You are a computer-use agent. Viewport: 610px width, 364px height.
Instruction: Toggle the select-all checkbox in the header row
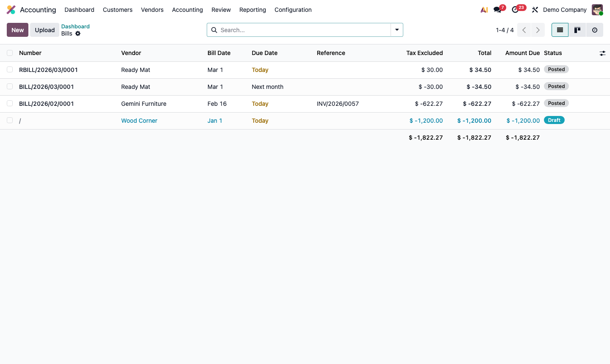click(10, 53)
